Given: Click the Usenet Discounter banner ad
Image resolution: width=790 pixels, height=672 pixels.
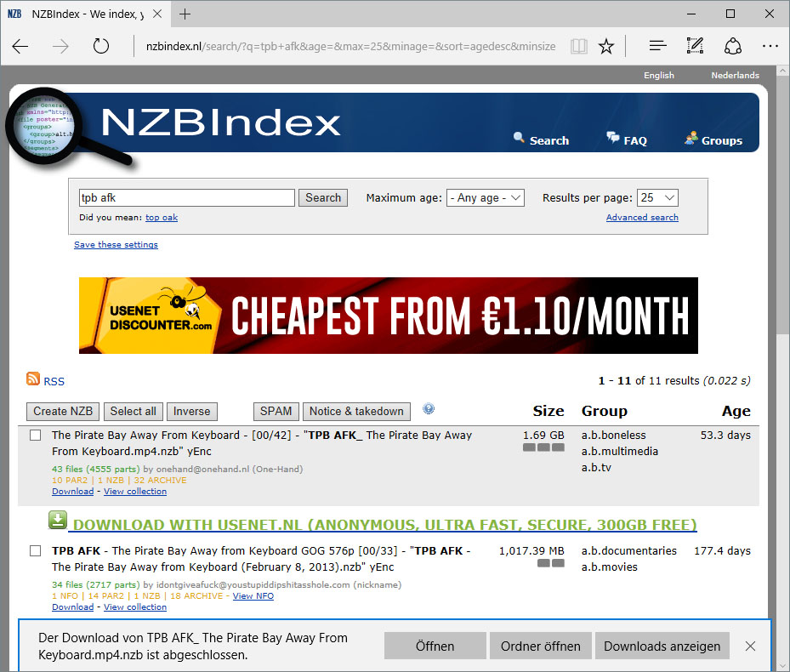Looking at the screenshot, I should [389, 316].
